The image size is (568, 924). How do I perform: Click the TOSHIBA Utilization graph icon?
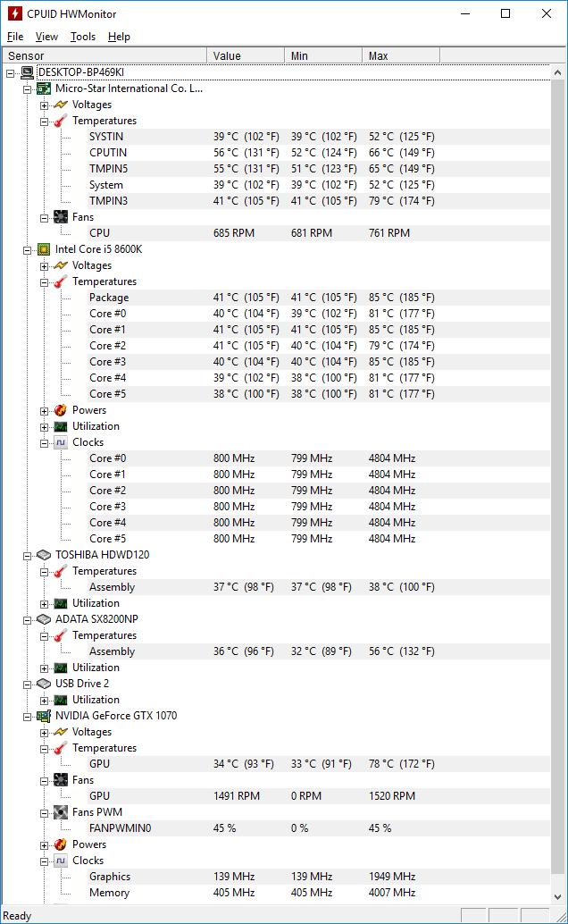point(60,603)
